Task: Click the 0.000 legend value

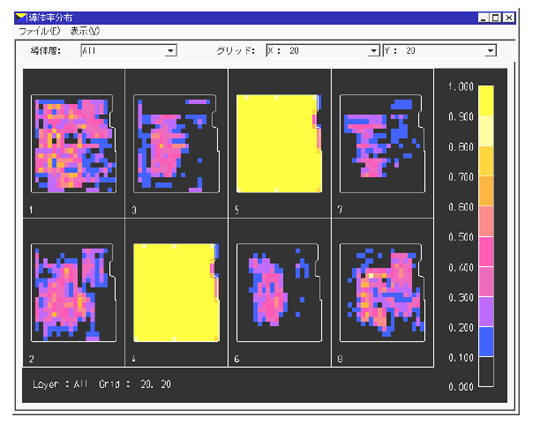Action: [x=461, y=387]
